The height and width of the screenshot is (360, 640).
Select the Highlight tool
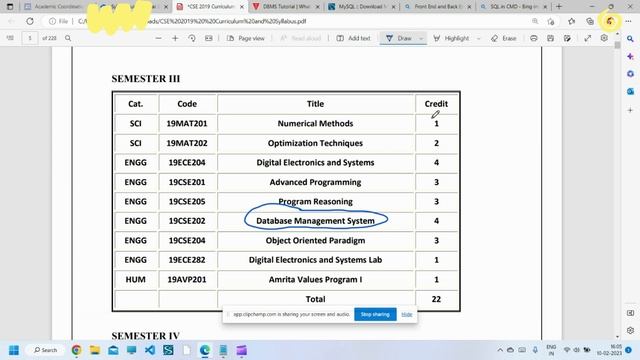(451, 38)
